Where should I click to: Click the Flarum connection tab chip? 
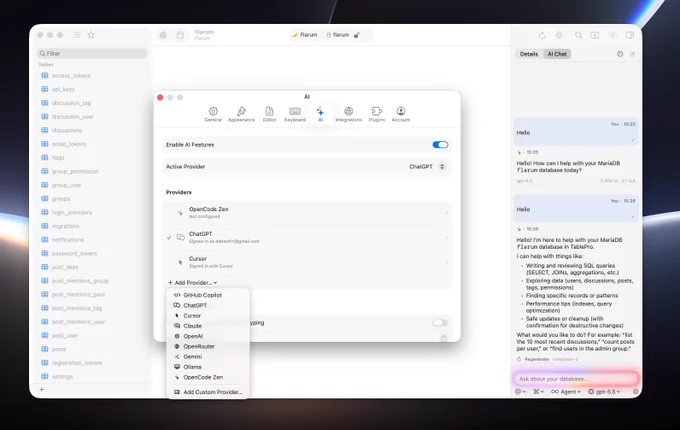[304, 35]
